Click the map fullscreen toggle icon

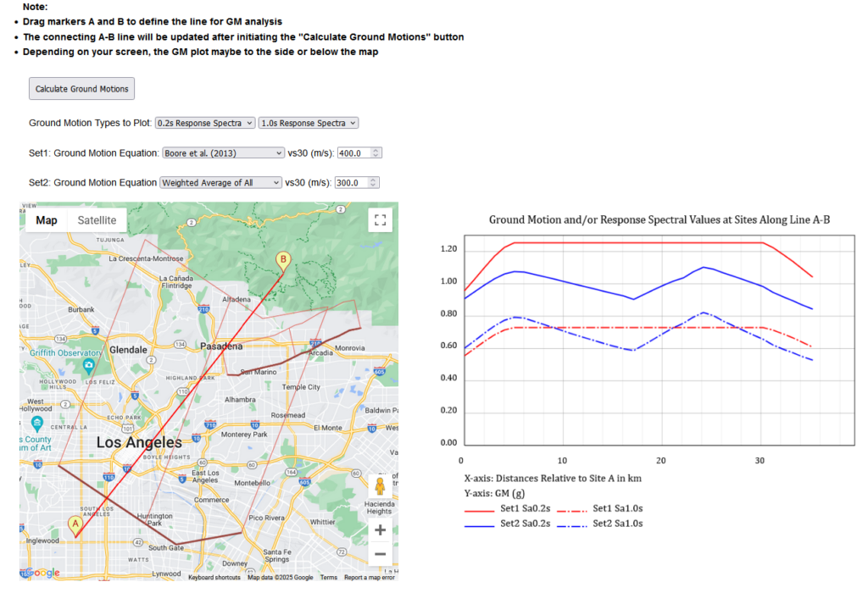pyautogui.click(x=381, y=220)
